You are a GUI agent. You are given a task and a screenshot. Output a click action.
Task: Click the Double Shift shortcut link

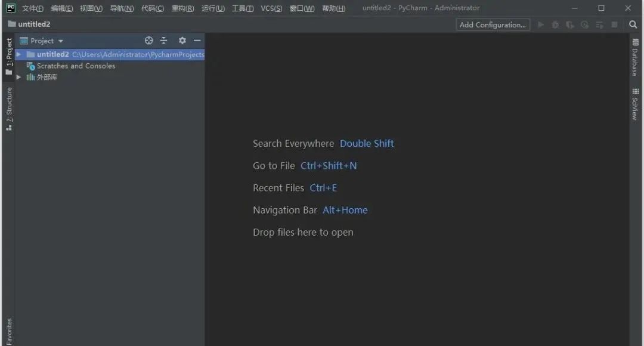367,143
